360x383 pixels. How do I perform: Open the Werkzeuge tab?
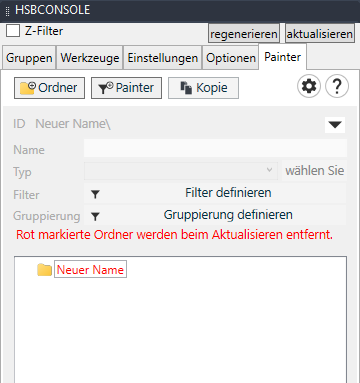90,58
